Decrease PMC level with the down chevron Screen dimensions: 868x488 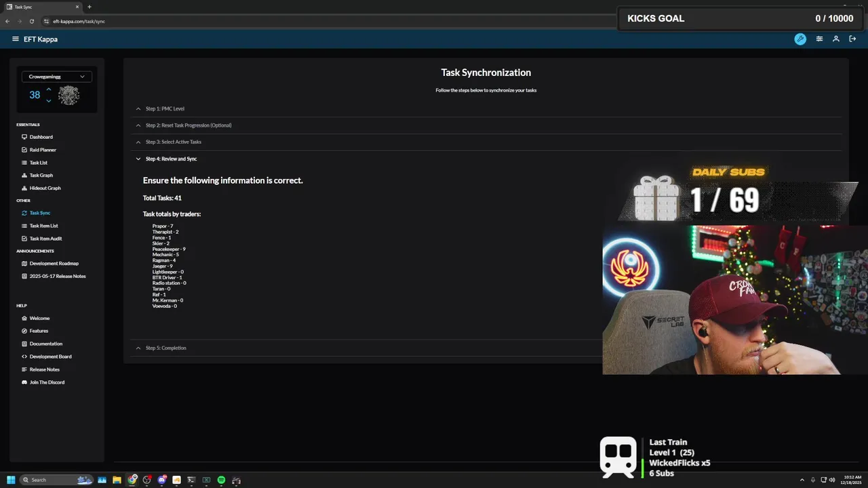click(x=49, y=101)
